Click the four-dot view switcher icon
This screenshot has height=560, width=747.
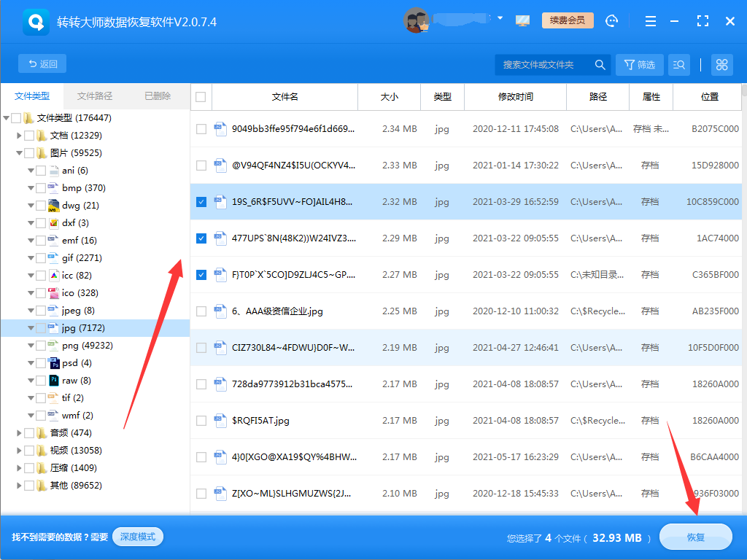click(721, 64)
